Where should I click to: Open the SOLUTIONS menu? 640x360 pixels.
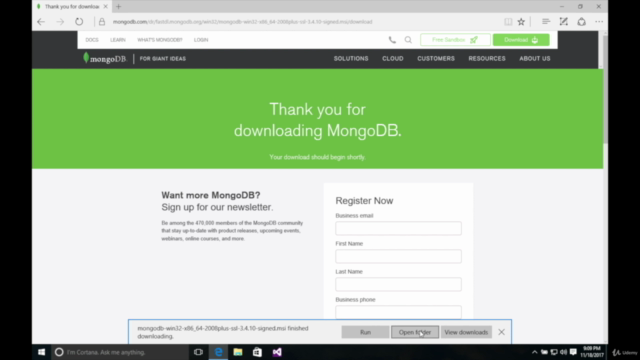[351, 58]
